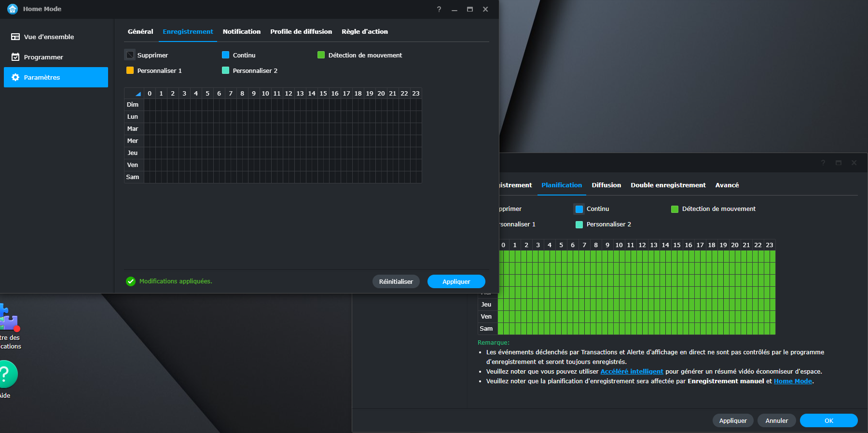Select the orange Personnaliser 1 swatch
This screenshot has height=433, width=868.
pos(130,70)
